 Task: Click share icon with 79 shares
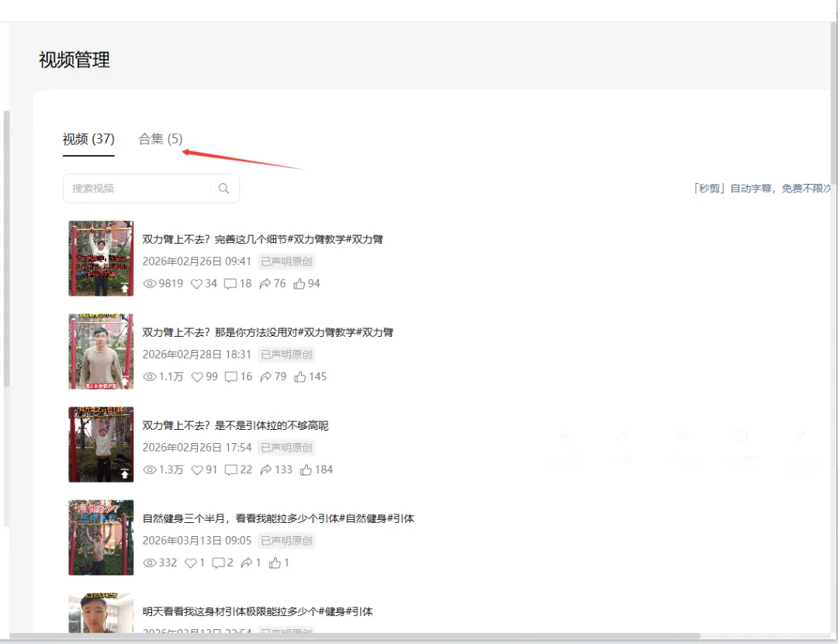pos(265,377)
